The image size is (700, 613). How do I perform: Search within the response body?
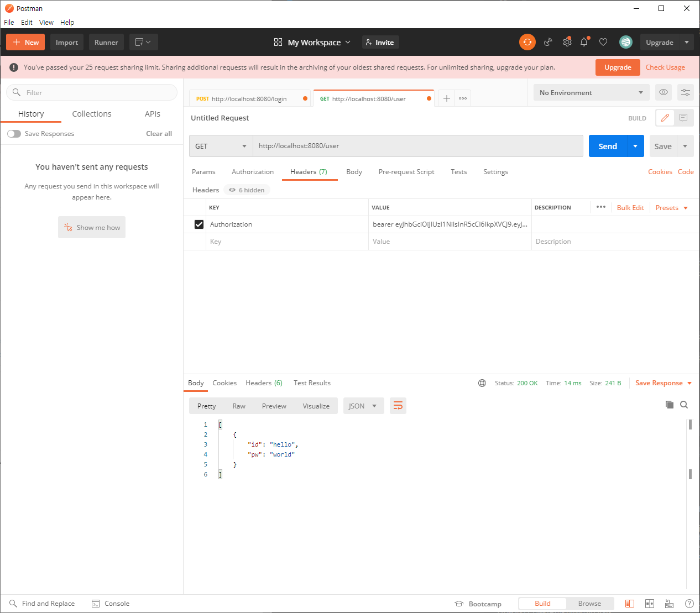click(684, 405)
